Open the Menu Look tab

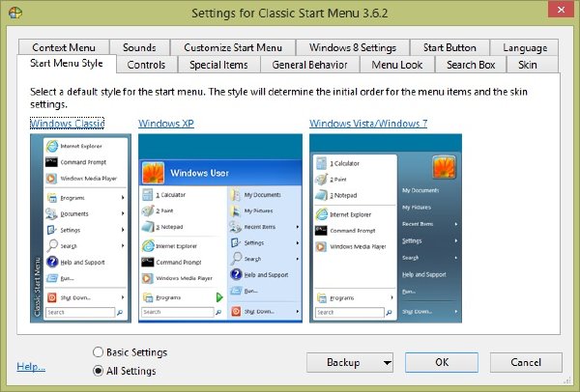(397, 65)
